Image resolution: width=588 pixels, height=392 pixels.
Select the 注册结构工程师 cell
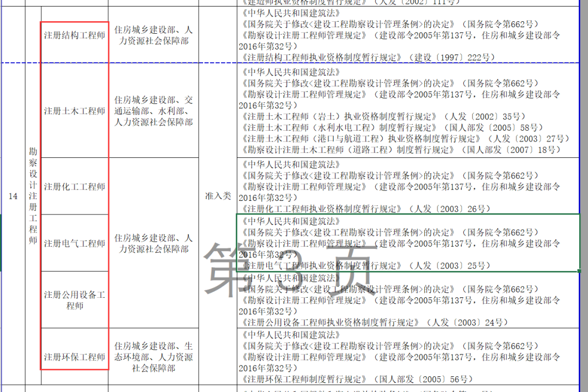click(x=75, y=35)
